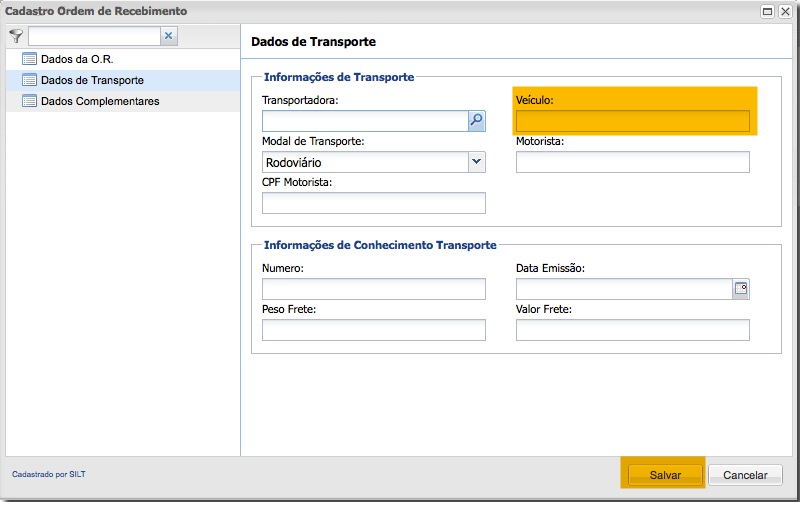Focus the Peso Frete field
Viewport: 805px width, 508px height.
tap(373, 330)
